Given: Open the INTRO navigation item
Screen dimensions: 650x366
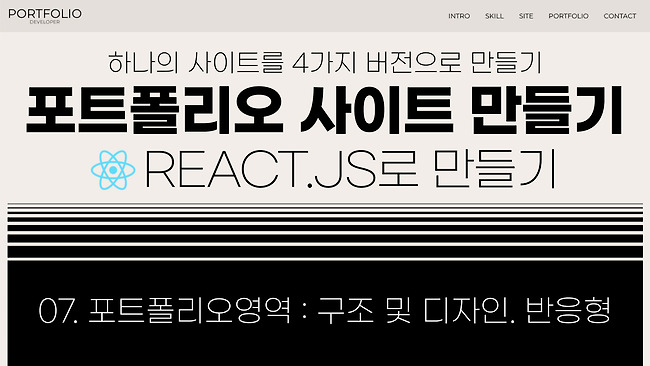Looking at the screenshot, I should click(459, 16).
